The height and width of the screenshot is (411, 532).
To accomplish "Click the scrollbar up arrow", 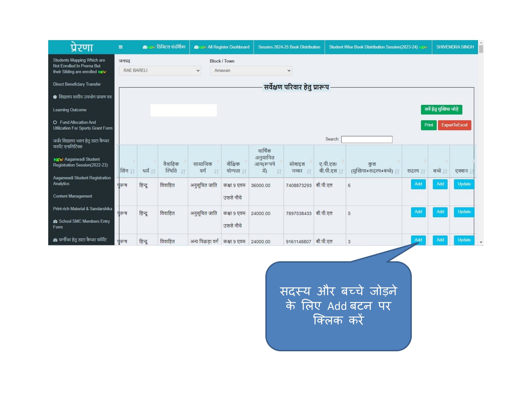I will tap(481, 43).
